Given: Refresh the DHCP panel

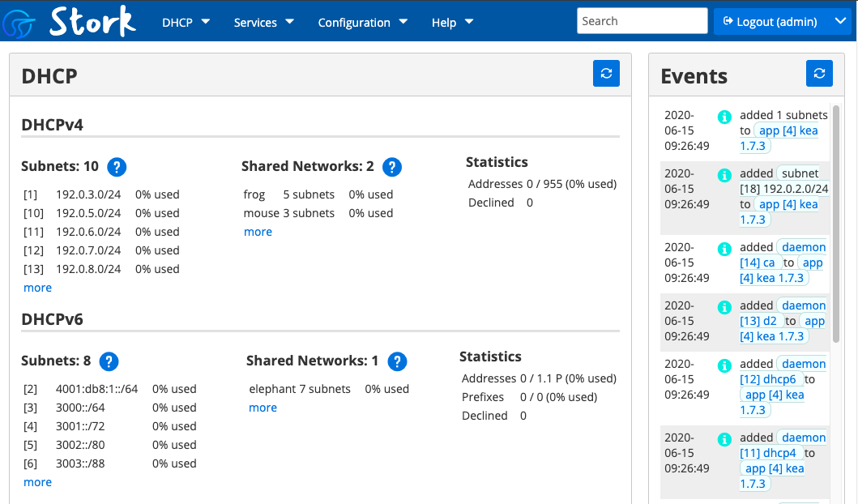Looking at the screenshot, I should [606, 73].
